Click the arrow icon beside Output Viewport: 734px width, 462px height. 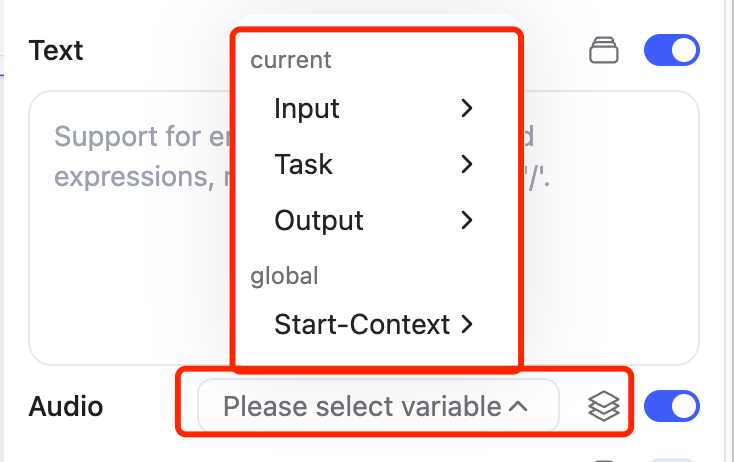(467, 220)
